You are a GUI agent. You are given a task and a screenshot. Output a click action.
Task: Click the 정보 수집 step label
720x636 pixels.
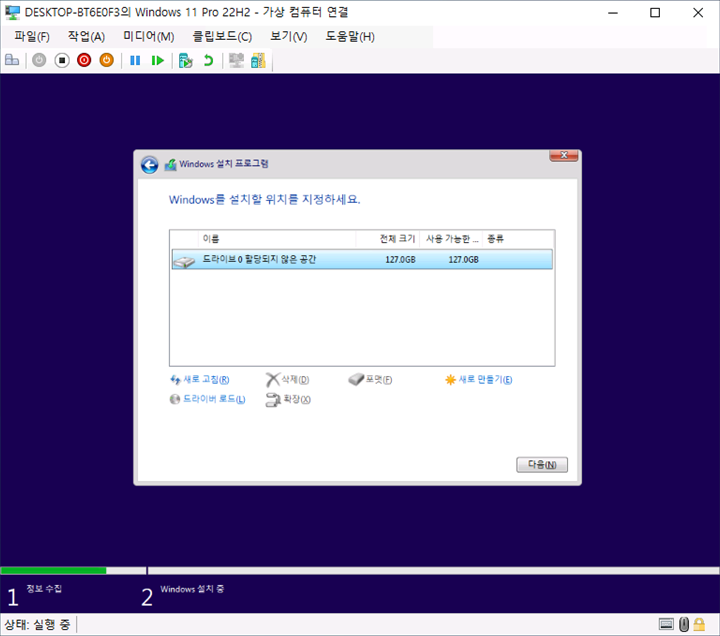point(44,589)
